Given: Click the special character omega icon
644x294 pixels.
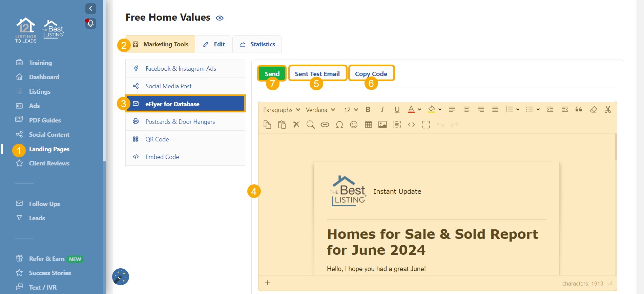Looking at the screenshot, I should pos(339,125).
